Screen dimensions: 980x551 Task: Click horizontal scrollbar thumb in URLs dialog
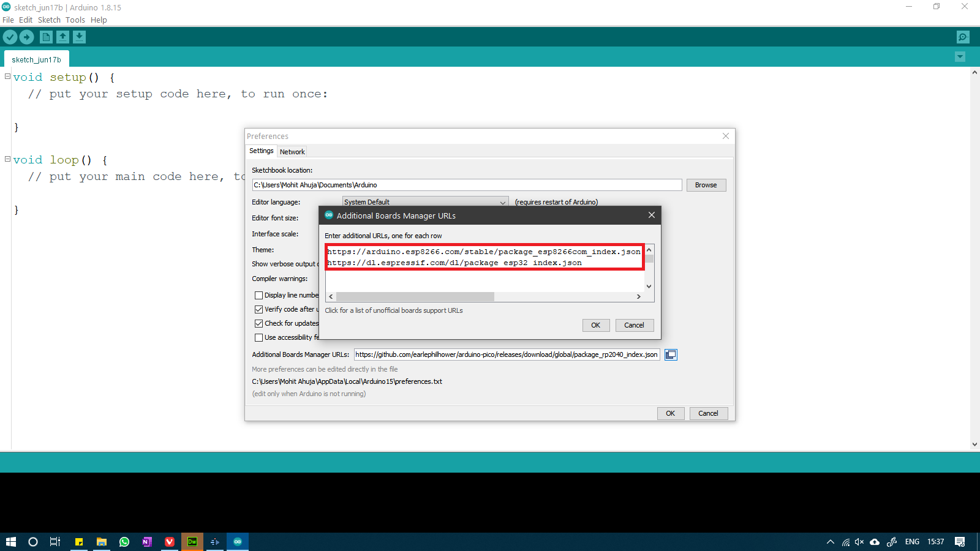415,296
